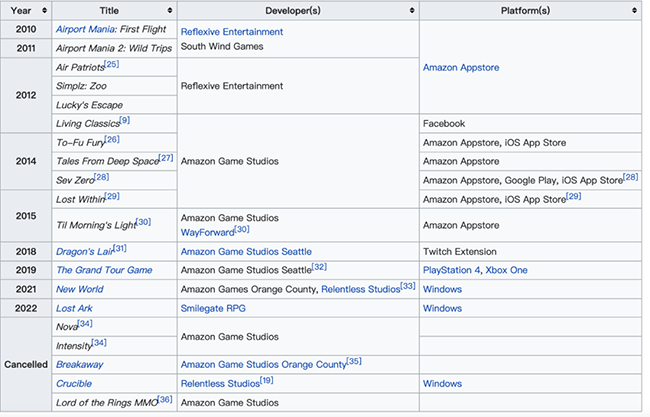Open citation 34 beside Intensity
The width and height of the screenshot is (650, 417).
coord(99,342)
